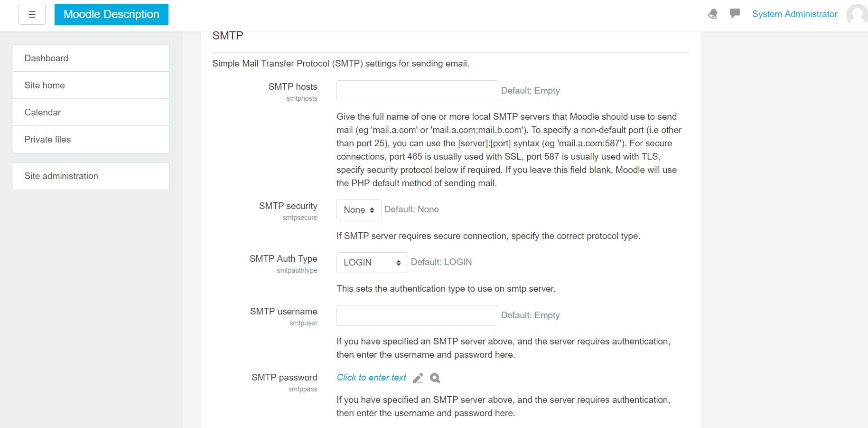The height and width of the screenshot is (428, 868).
Task: Click the 'Click to enter text' password link
Action: (372, 378)
